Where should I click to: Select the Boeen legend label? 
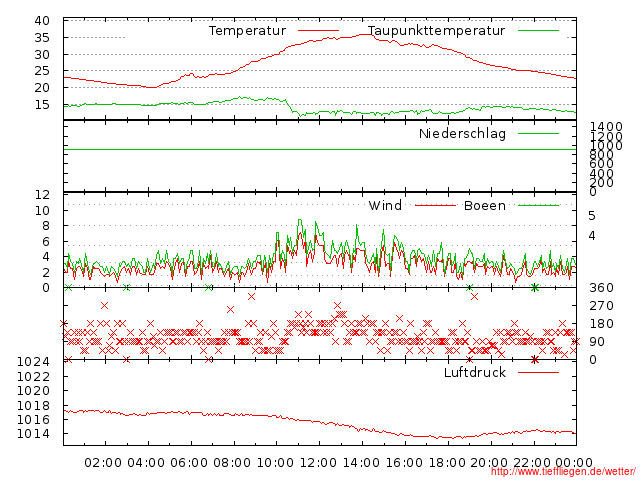pyautogui.click(x=484, y=206)
